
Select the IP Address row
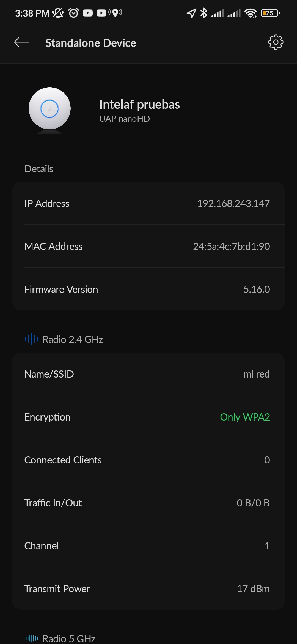click(148, 203)
